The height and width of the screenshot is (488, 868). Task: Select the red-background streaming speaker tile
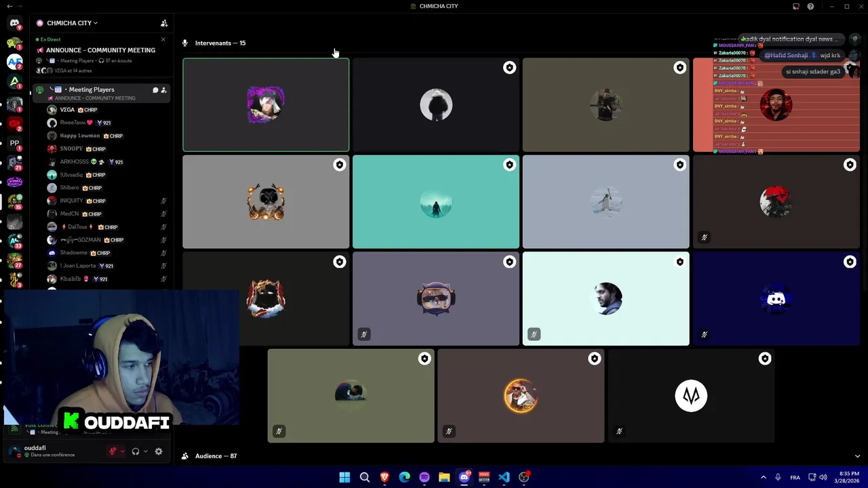click(776, 104)
